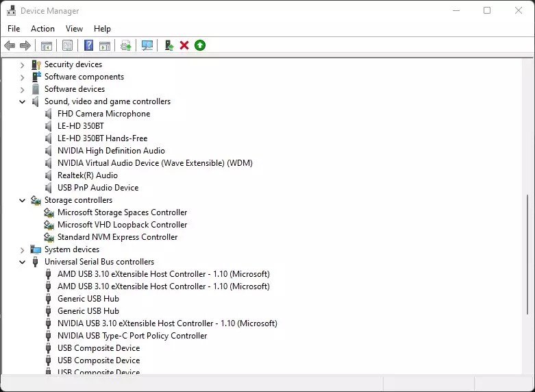Click the USB icon beside NVIDIA USB Type-C Port Policy Controller
The image size is (535, 392).
pos(49,336)
